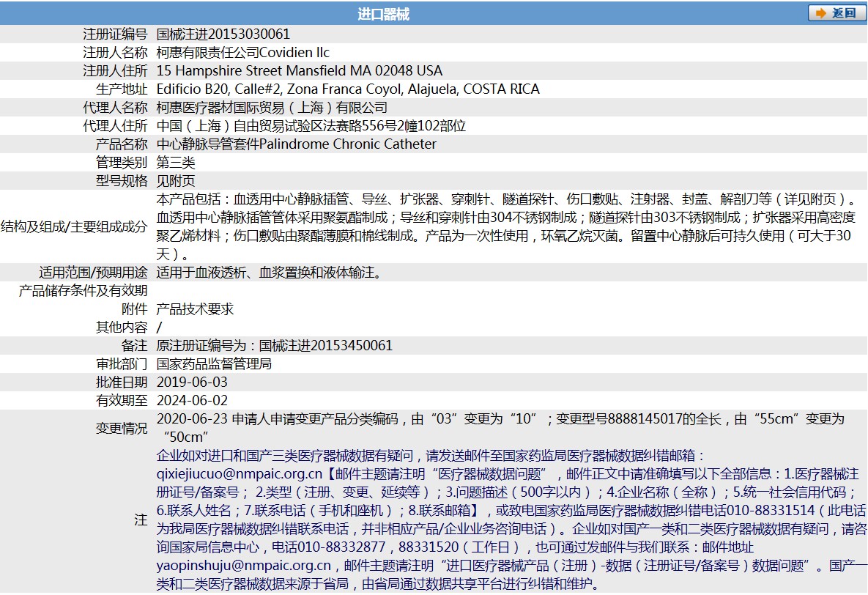Click the 注册证编号 label
The image size is (868, 595).
[115, 34]
